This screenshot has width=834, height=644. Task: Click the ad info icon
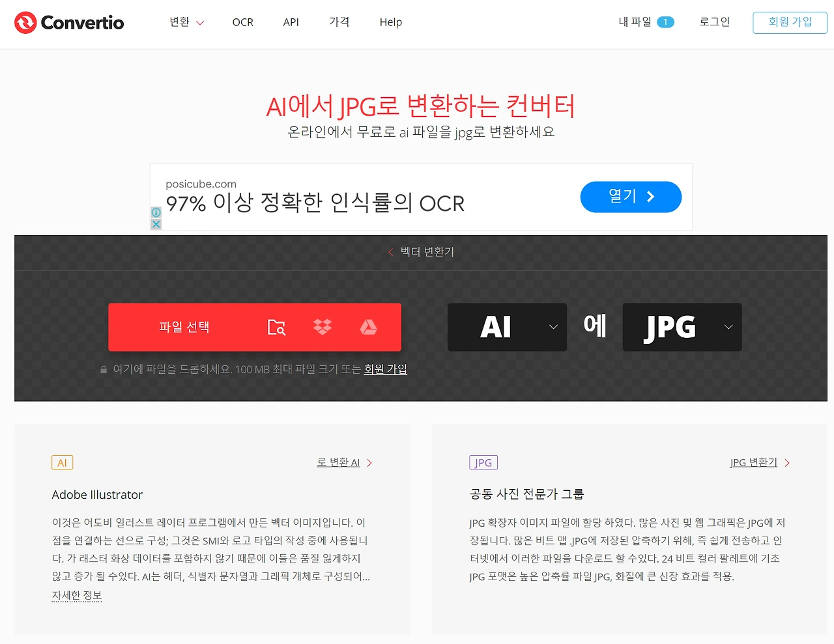coord(156,212)
